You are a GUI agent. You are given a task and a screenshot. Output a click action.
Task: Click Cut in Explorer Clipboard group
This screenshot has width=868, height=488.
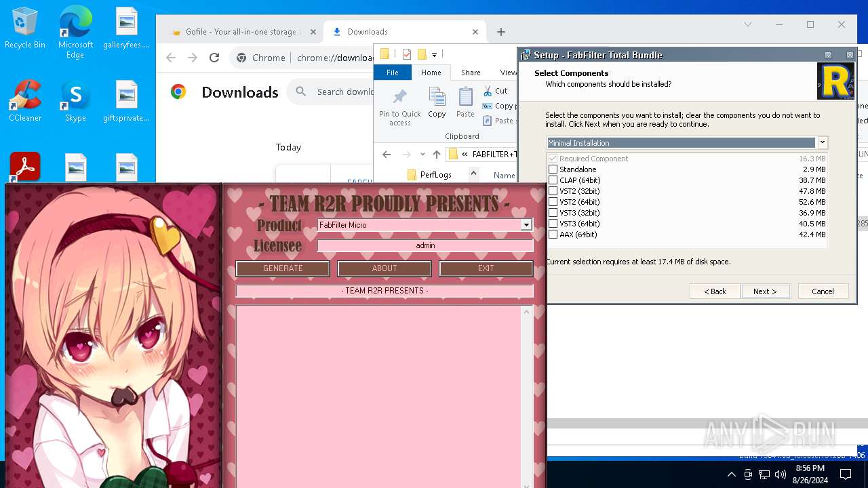tap(495, 91)
